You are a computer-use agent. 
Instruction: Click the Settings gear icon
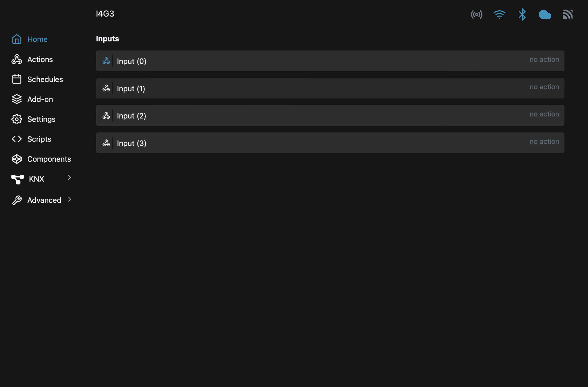coord(17,119)
